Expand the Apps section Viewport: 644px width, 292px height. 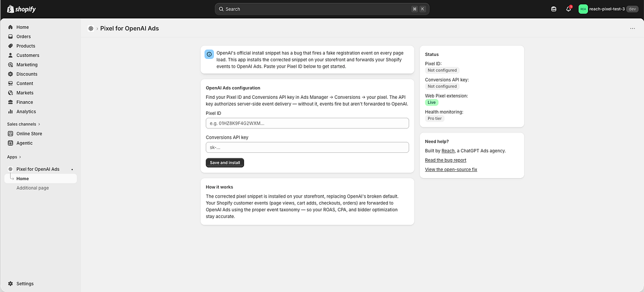pyautogui.click(x=14, y=157)
